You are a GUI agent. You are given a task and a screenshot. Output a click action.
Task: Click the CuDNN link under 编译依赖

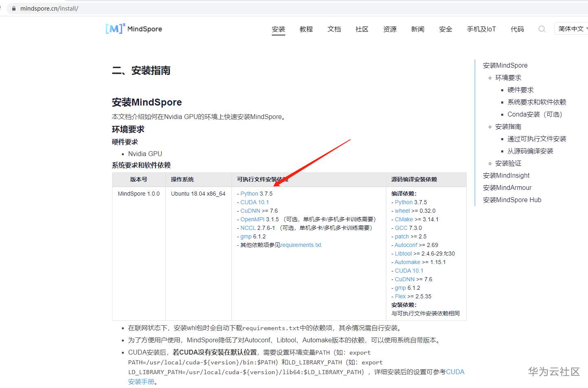405,279
